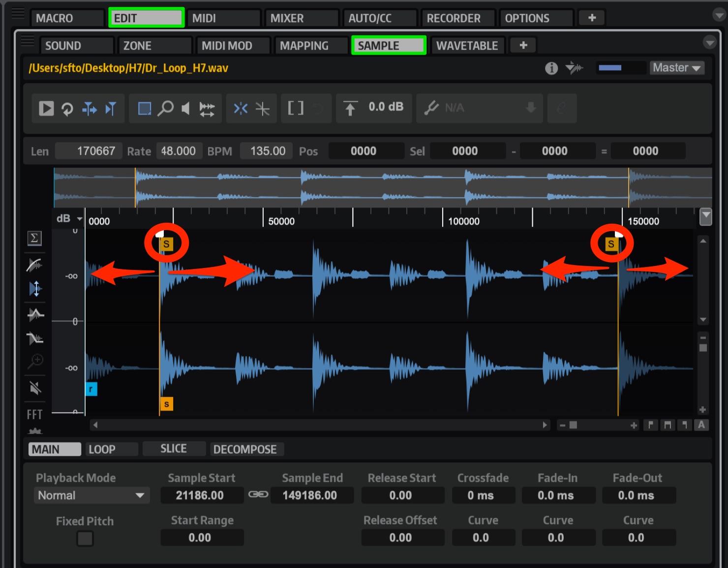Toggle the blue Snap icon
This screenshot has width=728, height=568.
[241, 108]
